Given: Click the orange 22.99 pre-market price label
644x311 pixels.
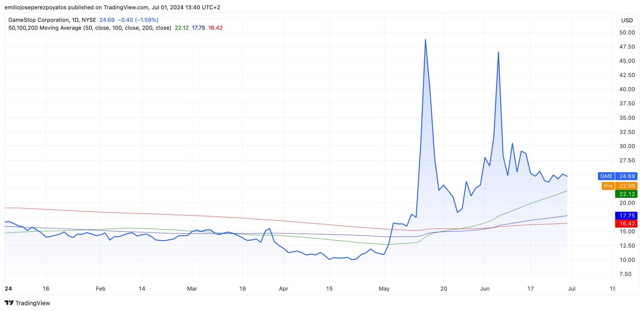Looking at the screenshot, I should pos(627,186).
